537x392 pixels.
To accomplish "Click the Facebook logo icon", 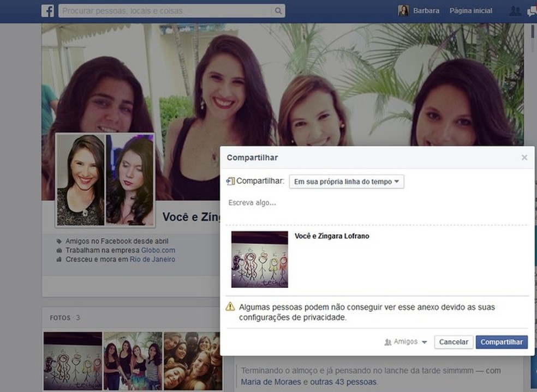I will click(x=47, y=10).
